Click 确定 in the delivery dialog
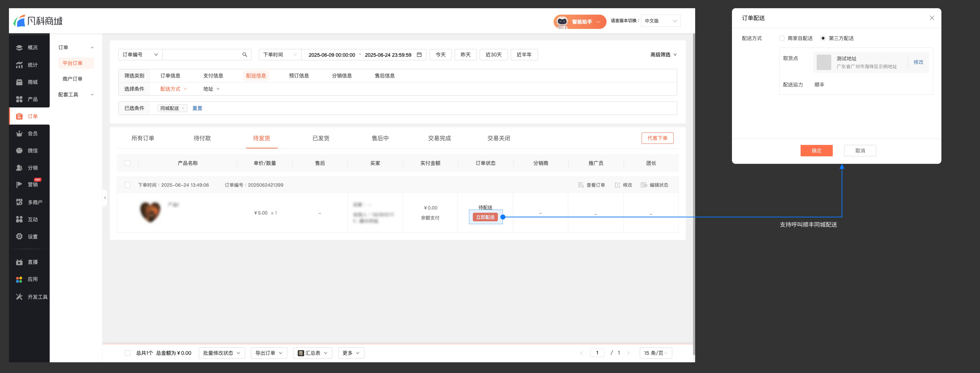Screen dimensions: 980x373 (816, 151)
